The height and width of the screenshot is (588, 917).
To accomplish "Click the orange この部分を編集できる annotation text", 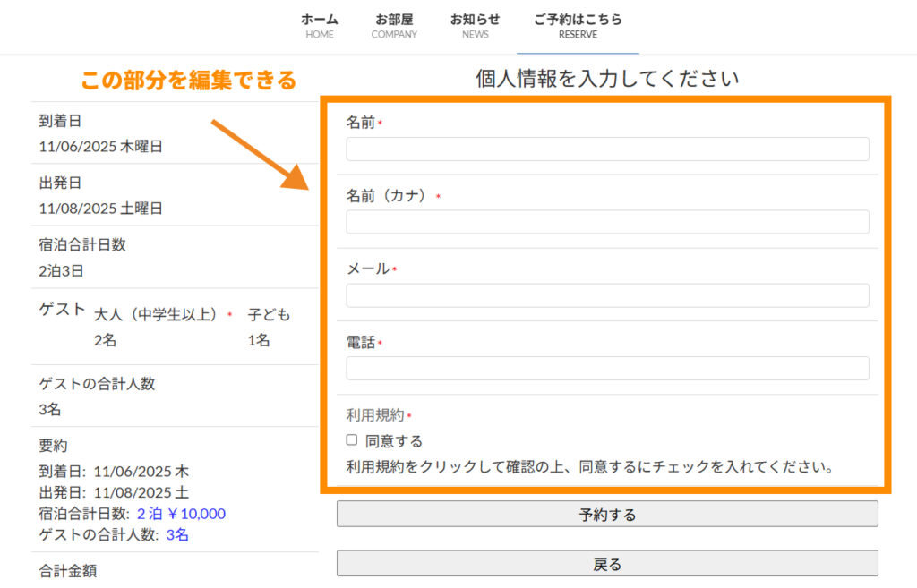I will click(x=188, y=81).
